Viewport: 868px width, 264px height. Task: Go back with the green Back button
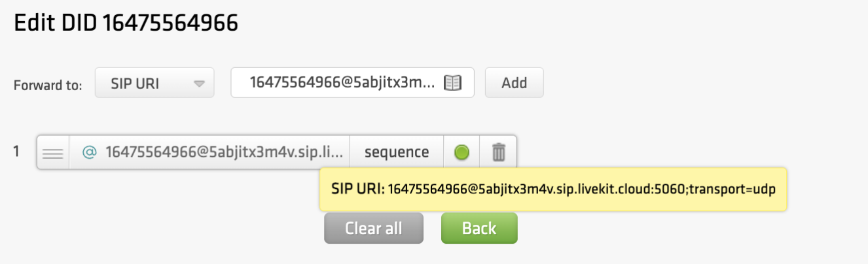coord(479,228)
